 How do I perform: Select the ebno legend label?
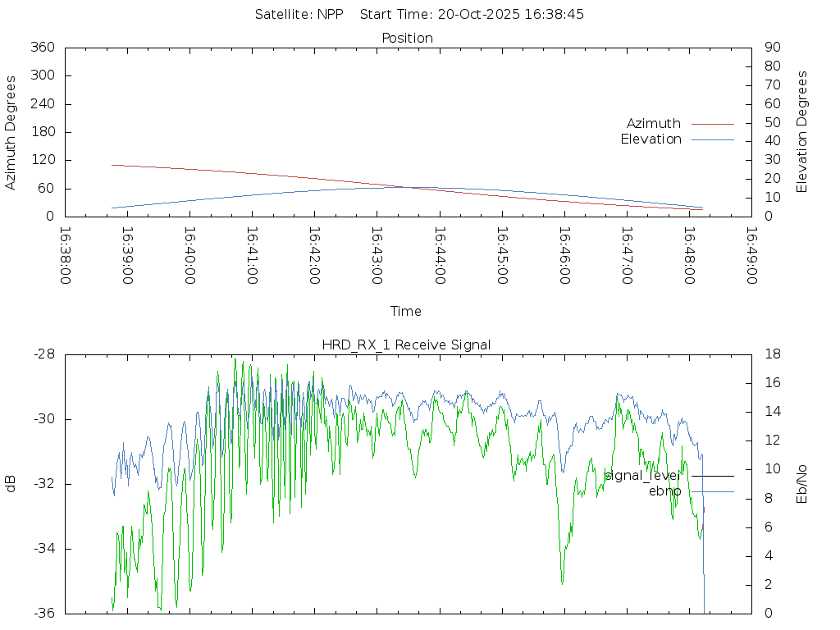(x=664, y=491)
